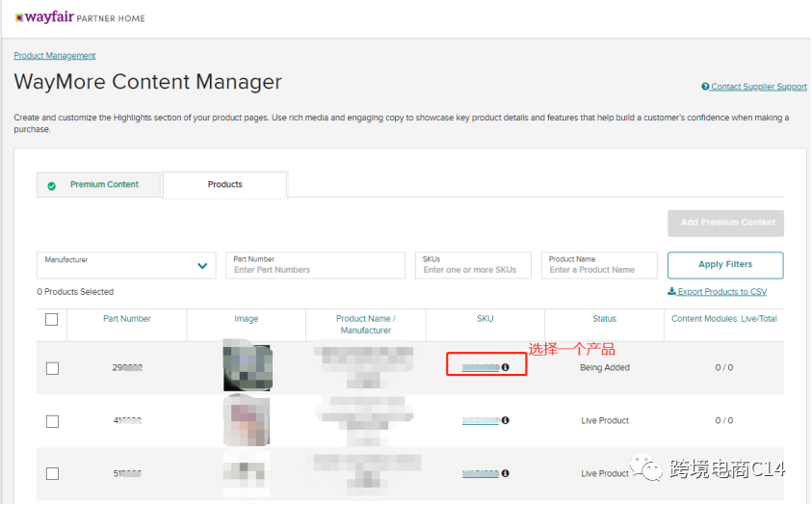This screenshot has height=505, width=812.
Task: Click '0 / 0' in Being Added row
Action: pos(724,367)
